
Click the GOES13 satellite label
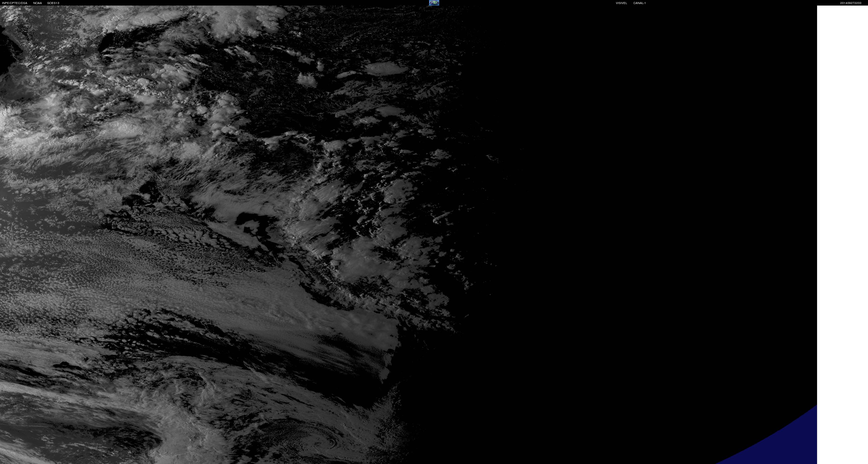coord(53,3)
